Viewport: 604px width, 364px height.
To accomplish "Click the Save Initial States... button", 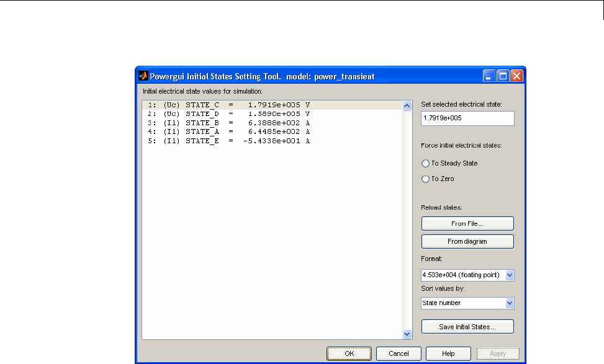I will [467, 327].
